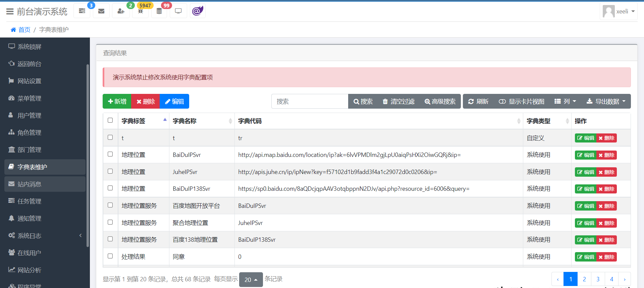Image resolution: width=644 pixels, height=288 pixels.
Task: Click the 清空过滤 clear filter button
Action: pos(398,101)
